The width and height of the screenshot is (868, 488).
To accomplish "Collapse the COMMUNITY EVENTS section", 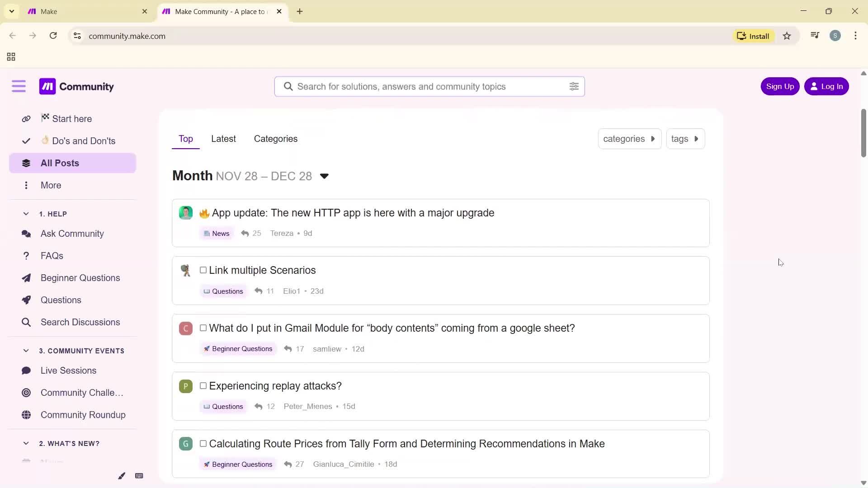I will click(x=26, y=350).
